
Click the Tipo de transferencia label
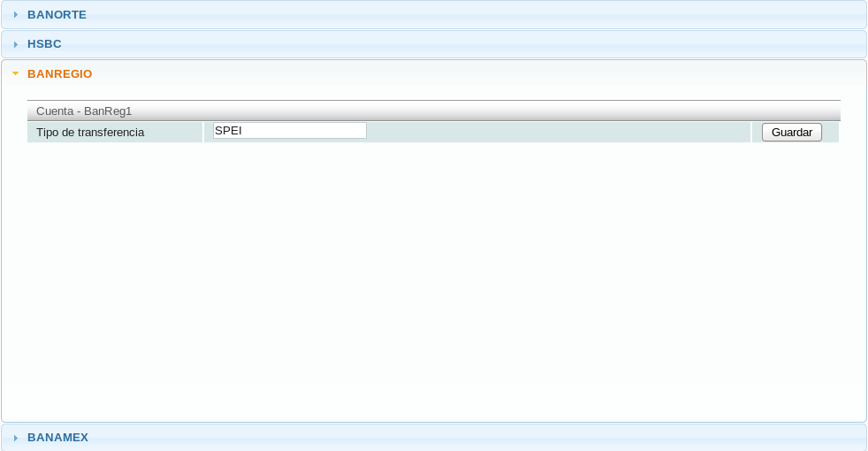(x=90, y=133)
